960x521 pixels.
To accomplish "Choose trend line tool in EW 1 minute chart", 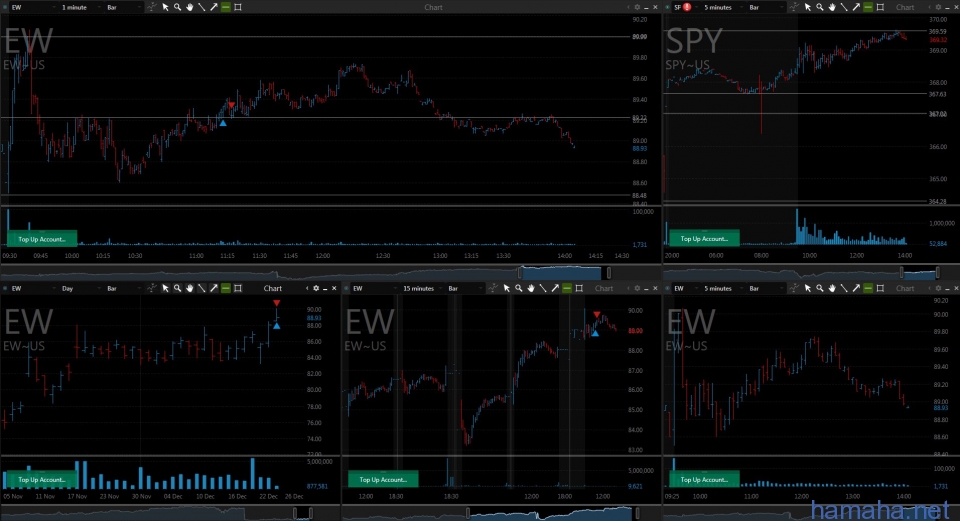I will click(201, 7).
